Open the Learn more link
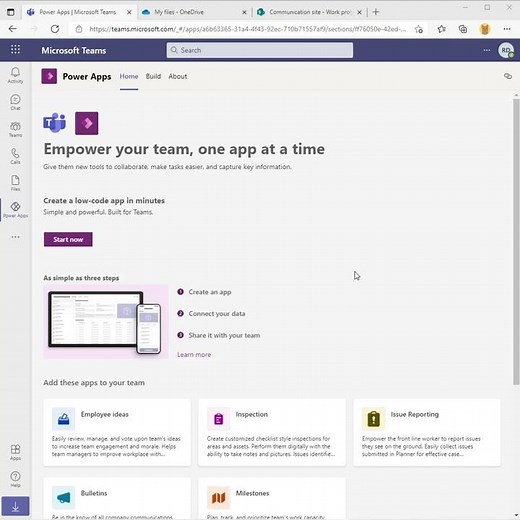Image resolution: width=520 pixels, height=520 pixels. [x=194, y=355]
